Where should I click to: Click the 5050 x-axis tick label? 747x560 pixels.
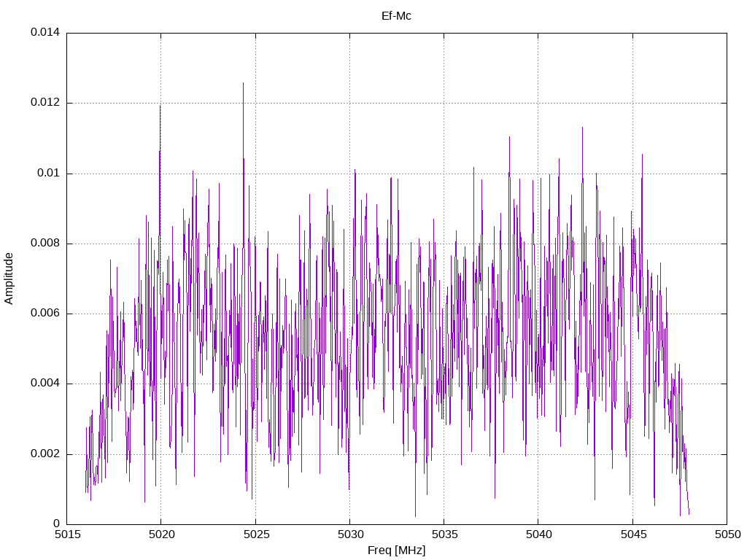(x=727, y=534)
